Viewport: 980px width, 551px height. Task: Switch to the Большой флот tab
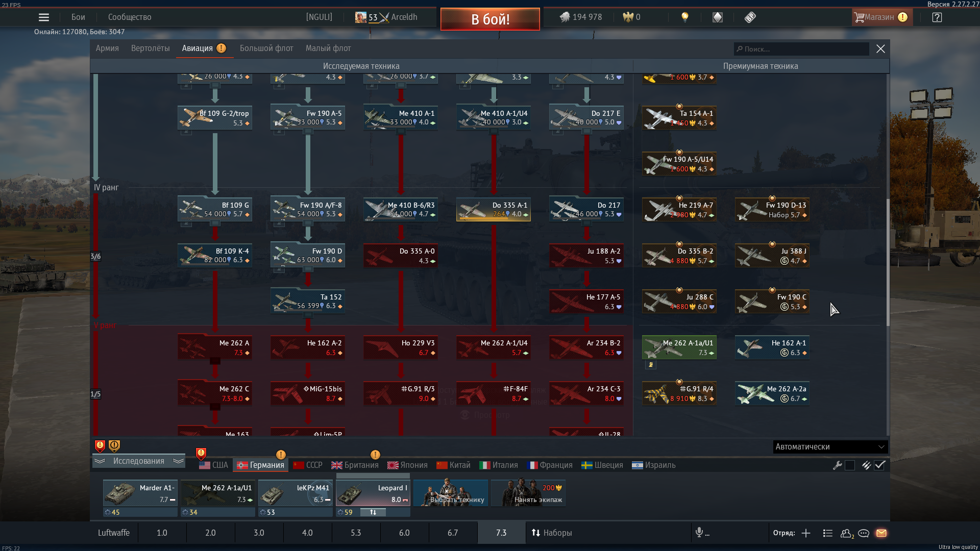[x=266, y=48]
